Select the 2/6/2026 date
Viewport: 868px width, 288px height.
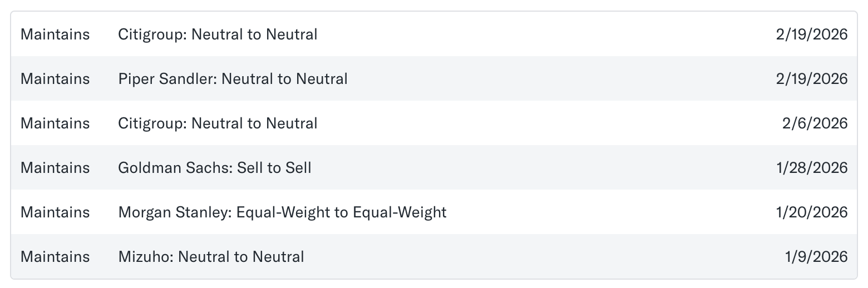click(x=815, y=123)
